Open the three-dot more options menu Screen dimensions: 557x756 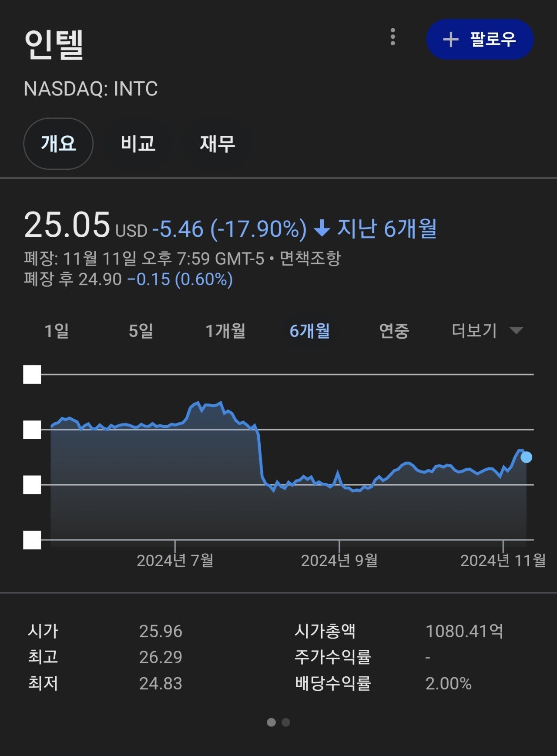point(393,37)
